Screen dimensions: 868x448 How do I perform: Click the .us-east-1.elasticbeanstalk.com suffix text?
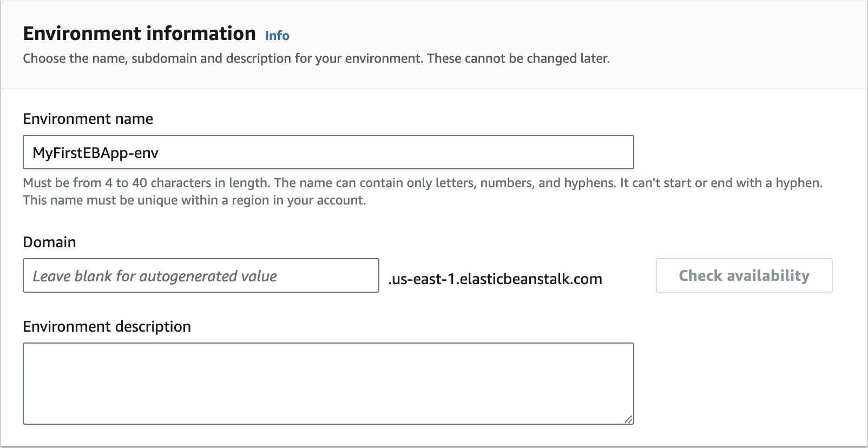point(495,279)
